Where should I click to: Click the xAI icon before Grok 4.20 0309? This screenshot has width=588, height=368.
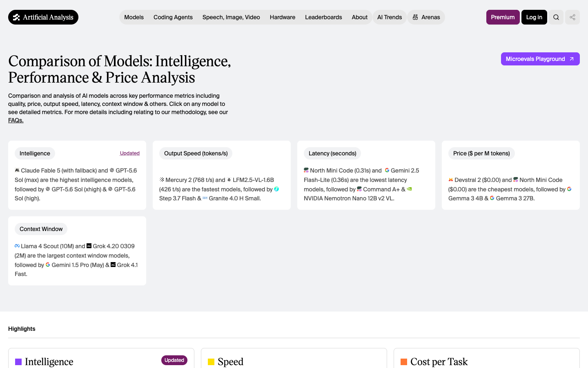pyautogui.click(x=89, y=246)
